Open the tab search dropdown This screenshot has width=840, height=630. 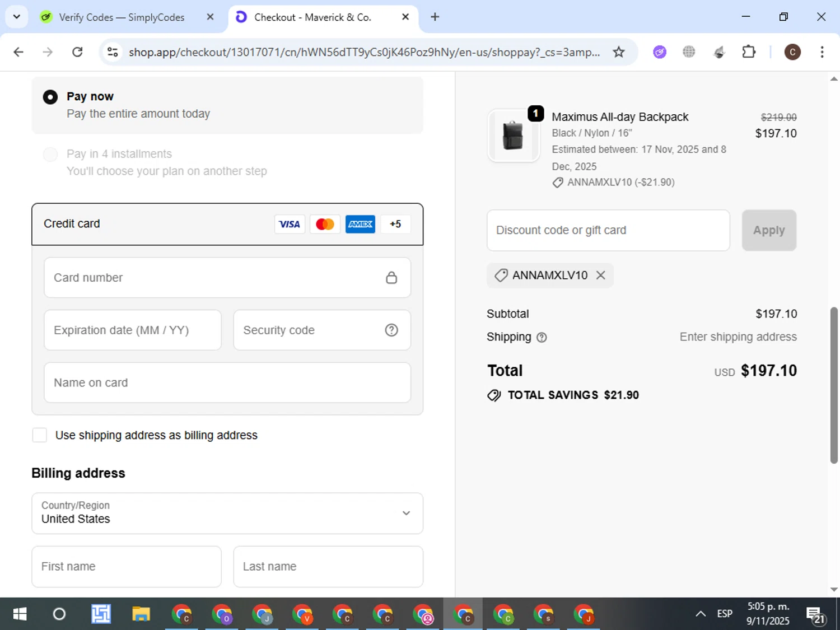click(17, 17)
